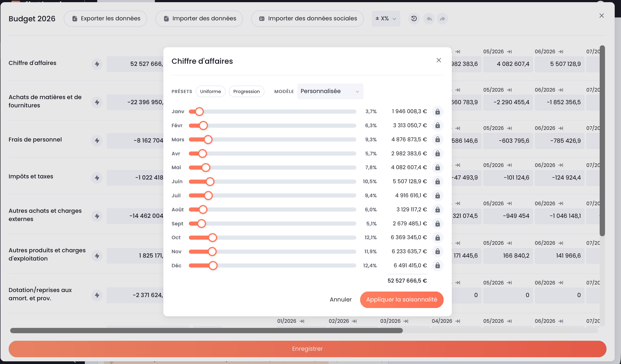This screenshot has height=364, width=621.
Task: Click the '52 527 666,5 €' dialog total
Action: click(407, 281)
